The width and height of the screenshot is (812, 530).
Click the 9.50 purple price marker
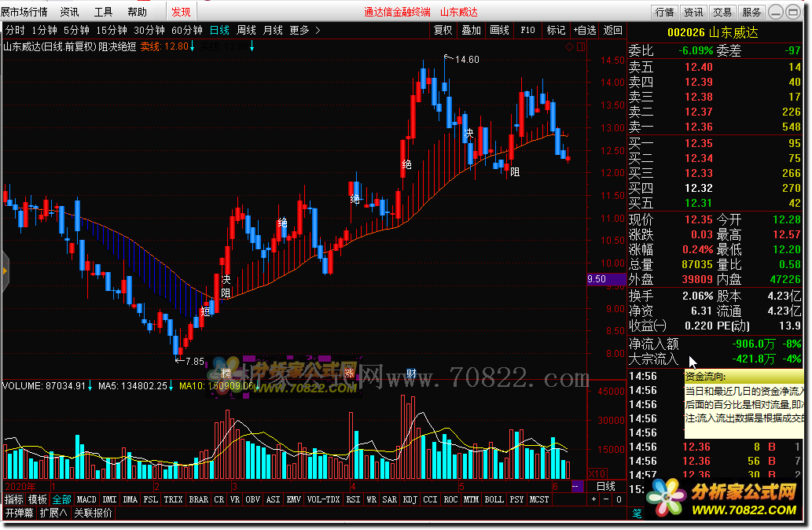point(606,278)
